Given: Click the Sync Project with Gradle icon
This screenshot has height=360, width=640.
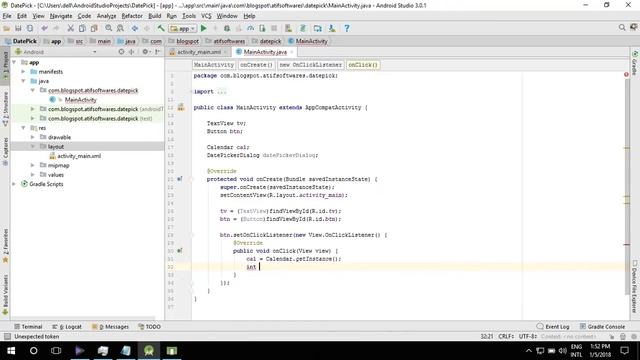Looking at the screenshot, I should pyautogui.click(x=303, y=28).
